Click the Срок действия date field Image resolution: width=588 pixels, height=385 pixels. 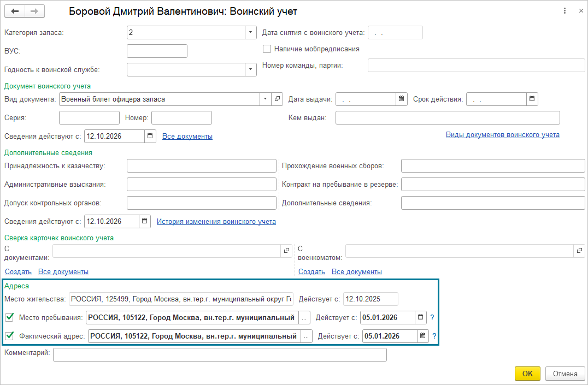[497, 99]
